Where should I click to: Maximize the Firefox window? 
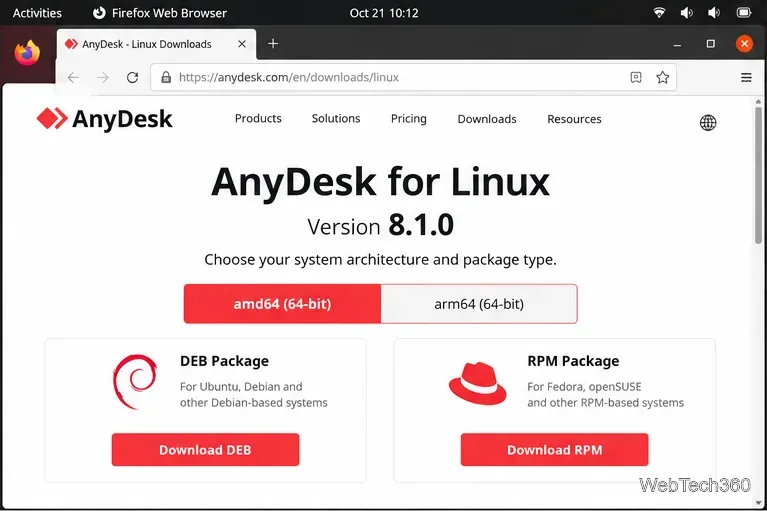tap(711, 44)
